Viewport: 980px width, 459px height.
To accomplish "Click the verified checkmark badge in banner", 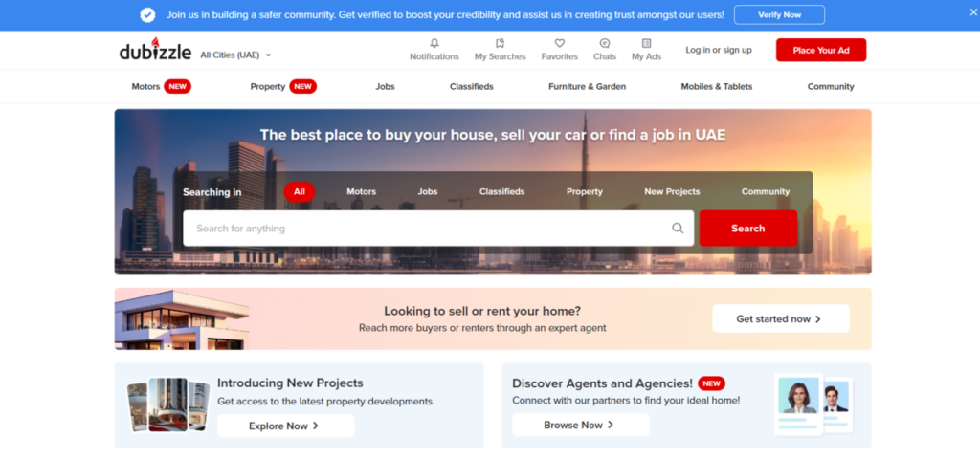I will click(x=147, y=15).
